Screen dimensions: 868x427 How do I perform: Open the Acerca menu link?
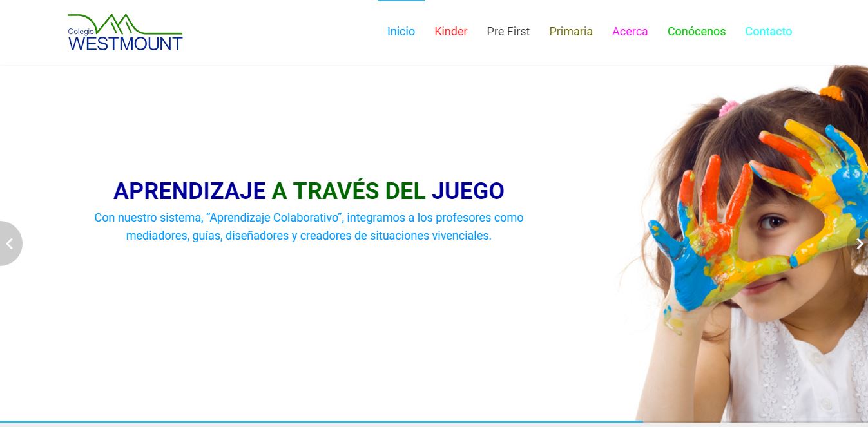click(630, 32)
